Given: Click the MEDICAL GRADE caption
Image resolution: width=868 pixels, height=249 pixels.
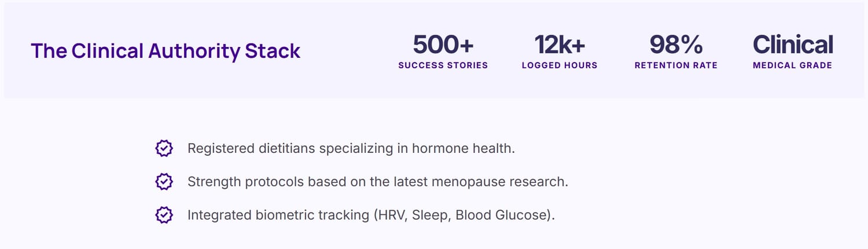Looking at the screenshot, I should click(793, 65).
